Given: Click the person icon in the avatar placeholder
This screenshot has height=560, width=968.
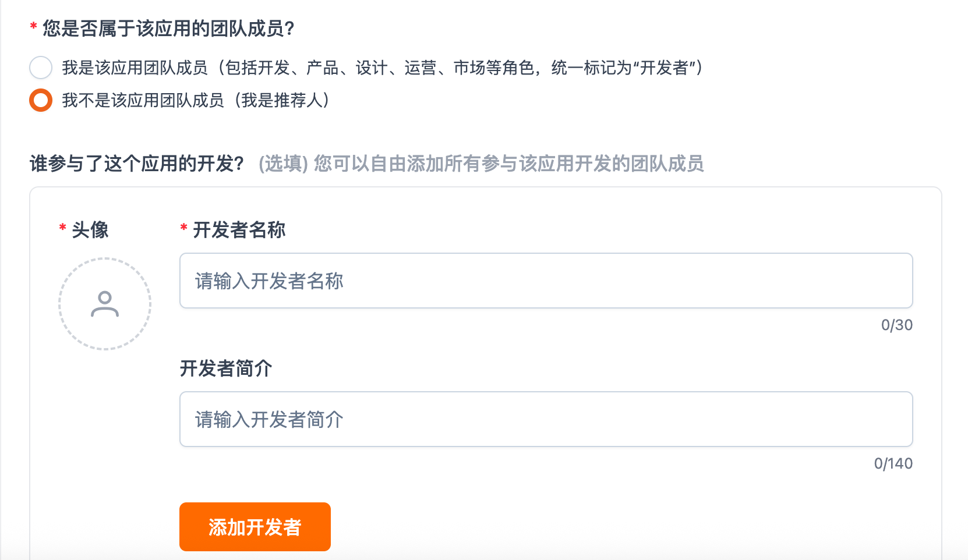Looking at the screenshot, I should point(105,304).
